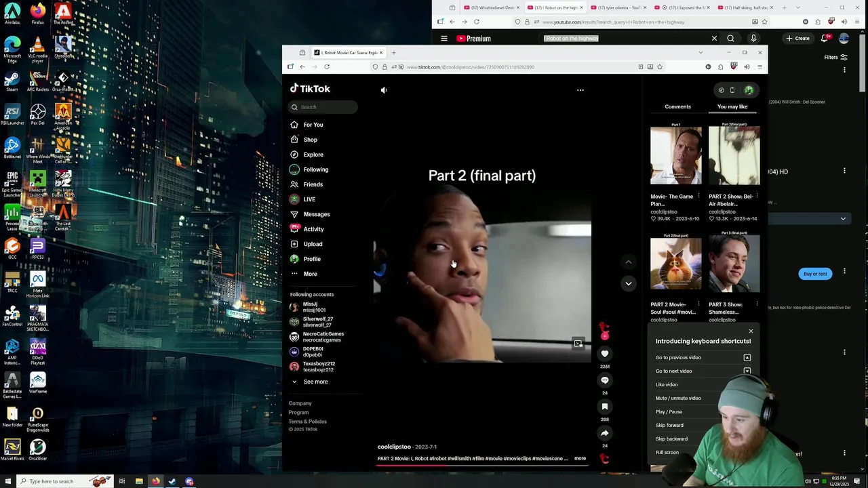Image resolution: width=868 pixels, height=488 pixels.
Task: Mute the TikTok video with speaker icon
Action: (x=384, y=90)
